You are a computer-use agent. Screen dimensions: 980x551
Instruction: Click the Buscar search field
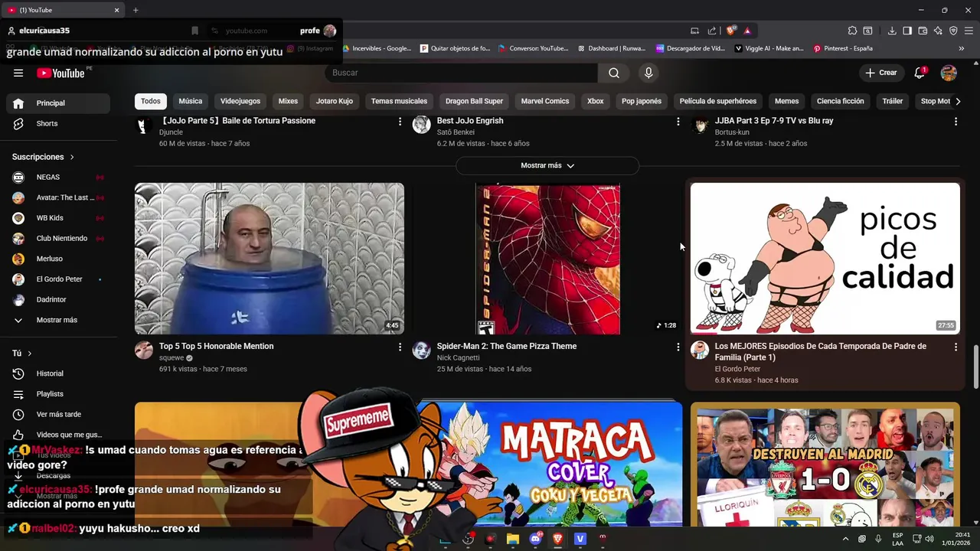tap(462, 73)
